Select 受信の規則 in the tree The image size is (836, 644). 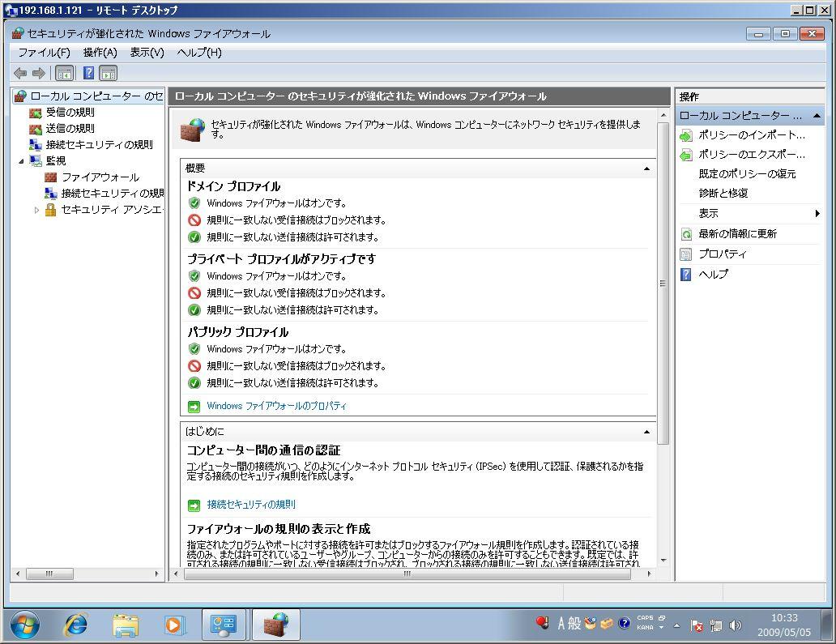pyautogui.click(x=70, y=113)
